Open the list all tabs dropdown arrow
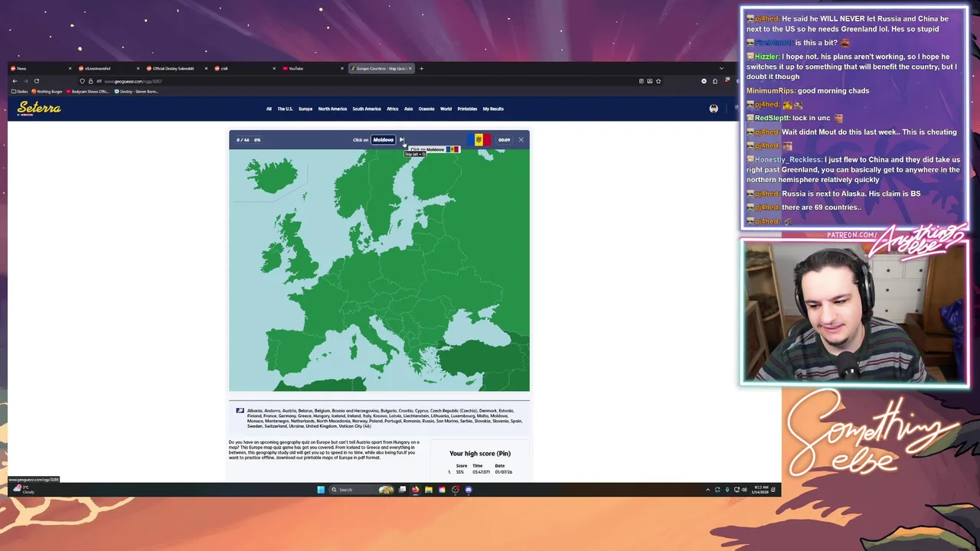The width and height of the screenshot is (980, 551). click(721, 69)
